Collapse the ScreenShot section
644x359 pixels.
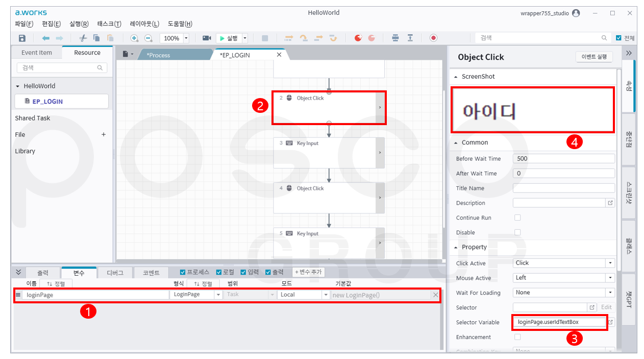point(456,77)
